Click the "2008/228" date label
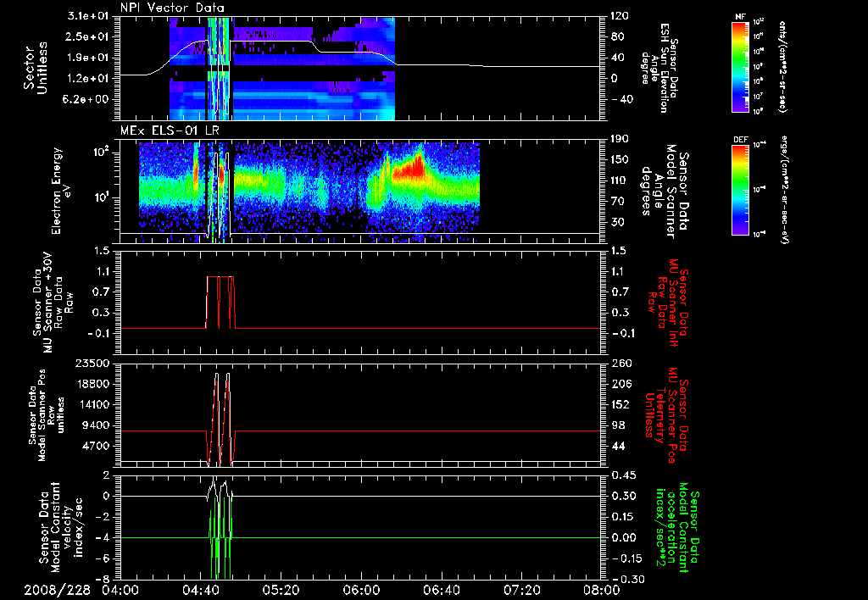Viewport: 868px width, 600px height. [57, 591]
